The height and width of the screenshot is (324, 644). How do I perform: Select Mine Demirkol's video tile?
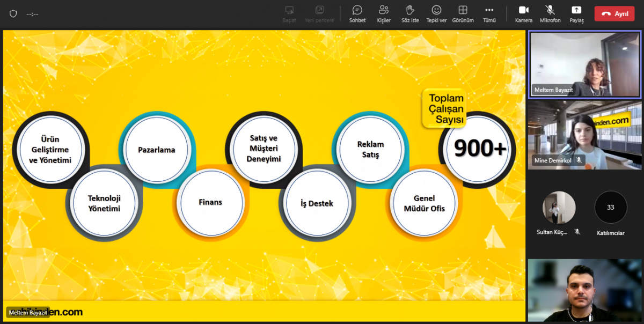coord(584,135)
